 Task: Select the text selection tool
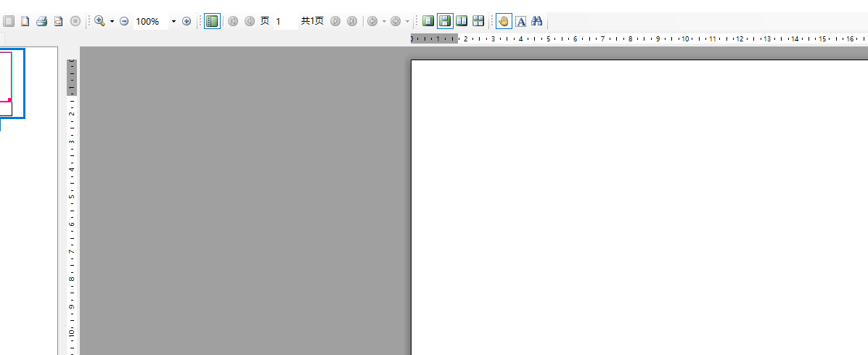point(520,21)
